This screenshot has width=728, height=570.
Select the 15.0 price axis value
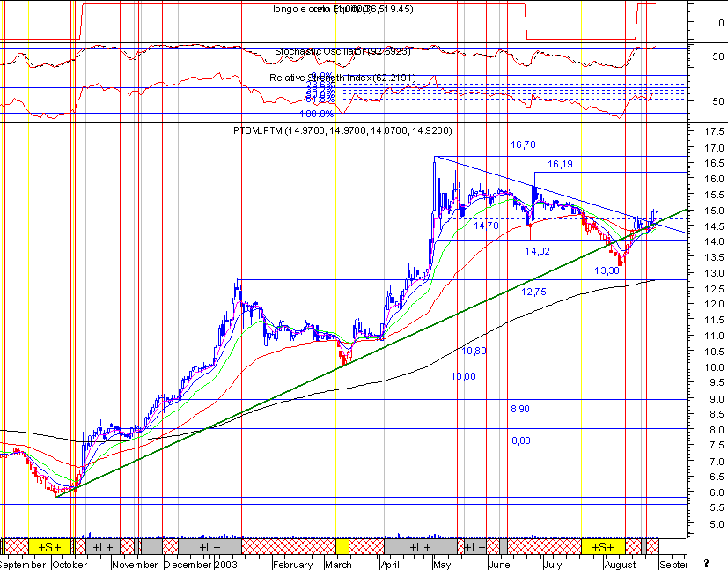coord(714,211)
